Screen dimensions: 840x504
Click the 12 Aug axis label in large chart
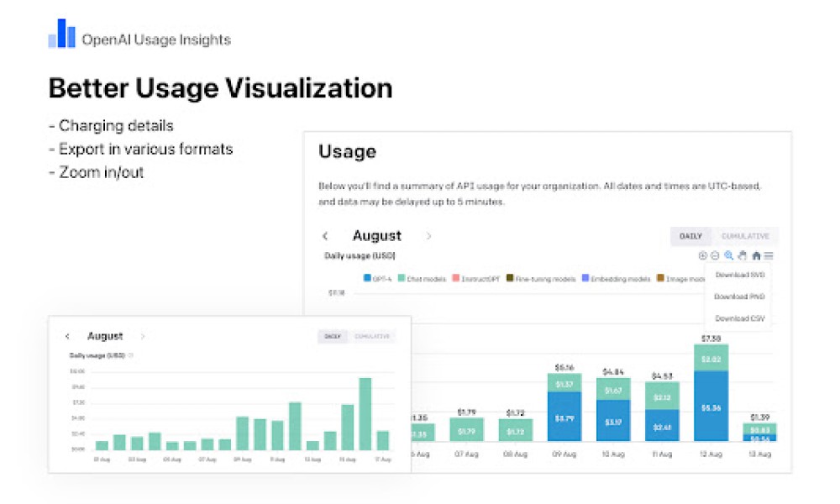(711, 454)
